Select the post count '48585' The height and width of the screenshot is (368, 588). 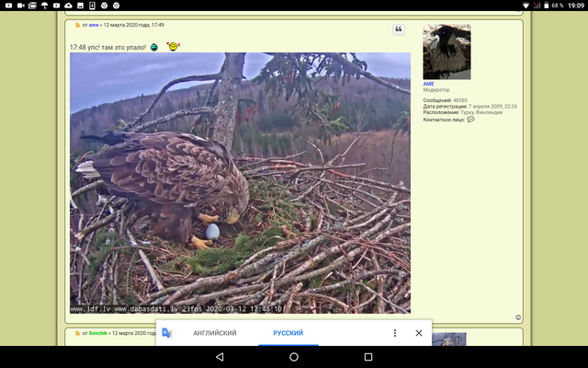coord(460,100)
